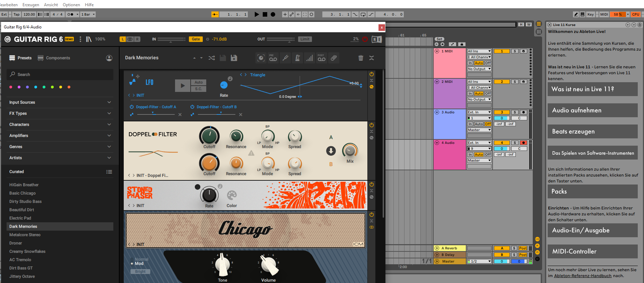The height and width of the screenshot is (283, 644).
Task: Open the 'Audio aufnehmen' lesson
Action: [592, 110]
